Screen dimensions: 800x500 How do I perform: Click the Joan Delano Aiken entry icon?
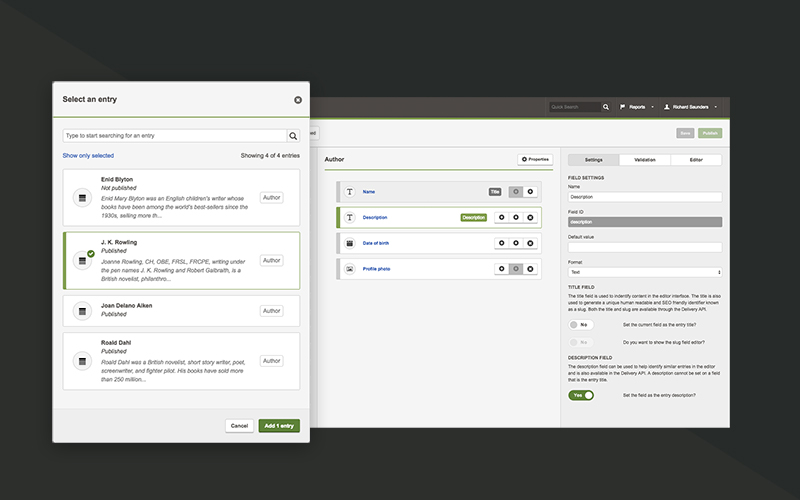[x=82, y=311]
